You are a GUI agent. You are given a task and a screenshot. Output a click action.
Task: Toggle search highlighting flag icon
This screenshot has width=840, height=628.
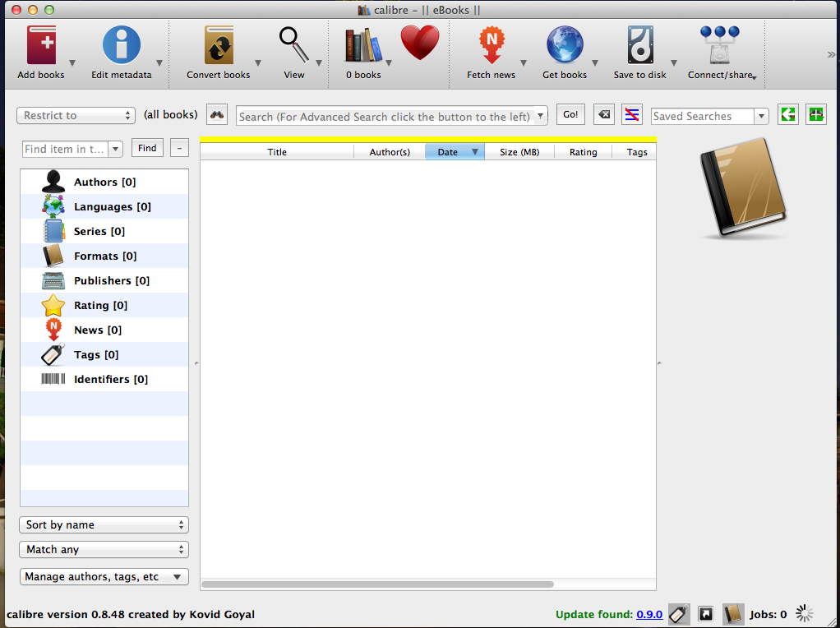point(631,115)
